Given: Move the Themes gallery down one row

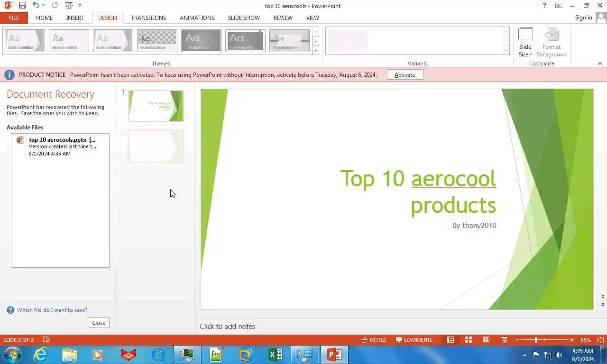Looking at the screenshot, I should point(315,42).
